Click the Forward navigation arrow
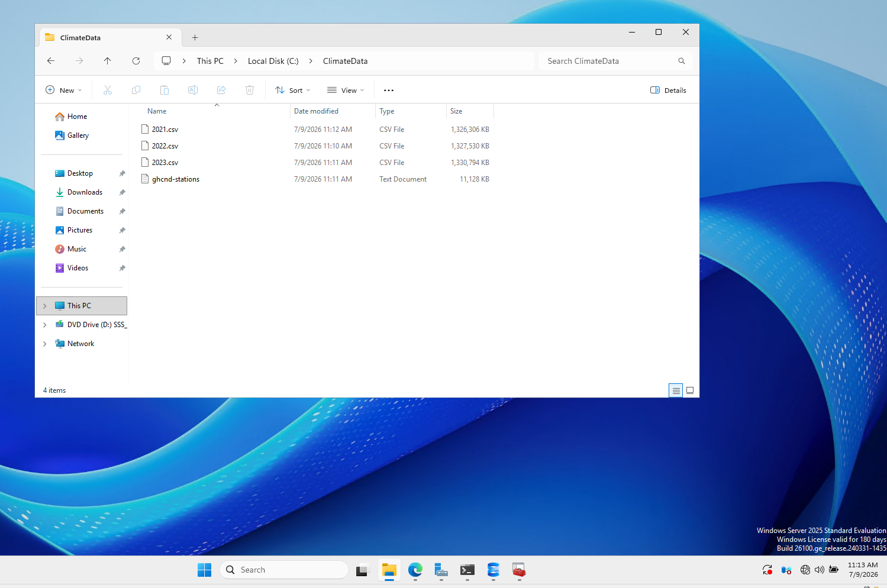Image resolution: width=887 pixels, height=588 pixels. [x=79, y=61]
